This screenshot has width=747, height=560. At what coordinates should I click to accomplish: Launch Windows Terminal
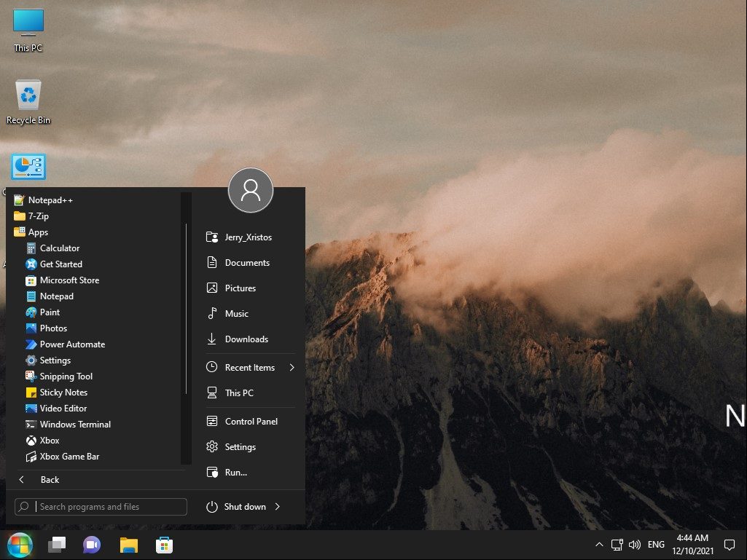point(74,425)
